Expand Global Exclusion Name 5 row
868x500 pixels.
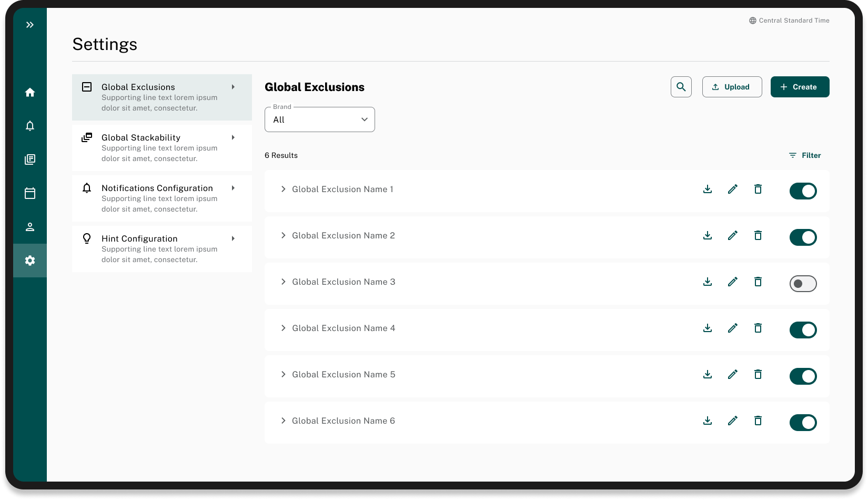[283, 374]
